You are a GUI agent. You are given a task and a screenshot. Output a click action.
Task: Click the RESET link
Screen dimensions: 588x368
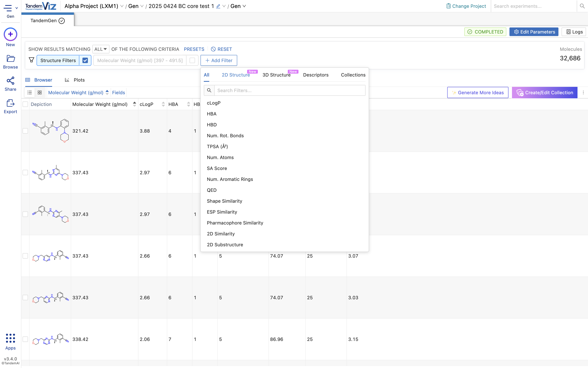221,49
